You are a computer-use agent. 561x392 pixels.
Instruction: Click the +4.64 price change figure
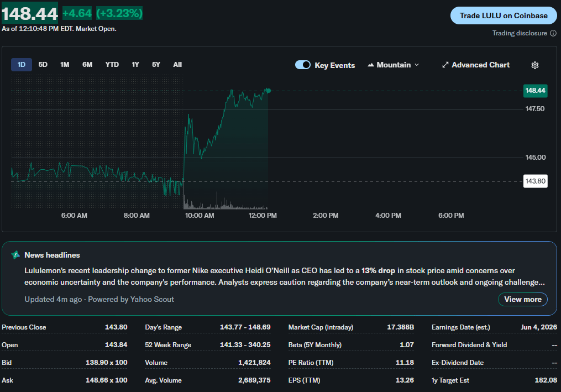tap(77, 13)
